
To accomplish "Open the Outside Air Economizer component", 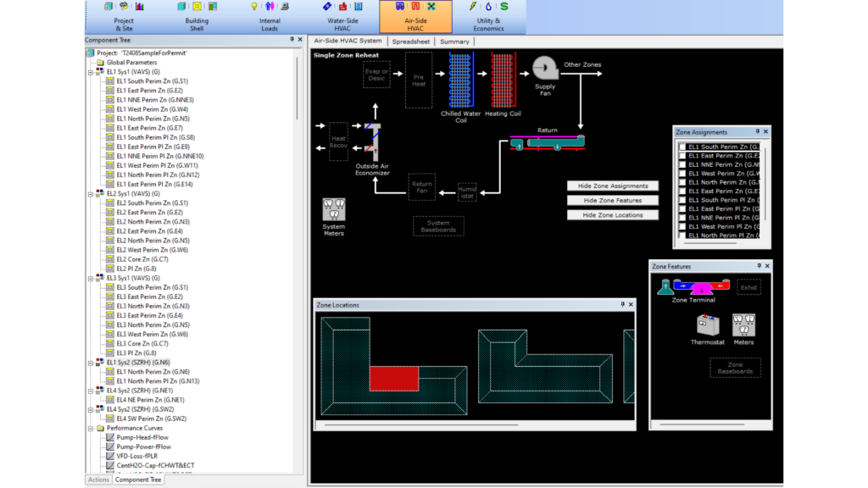I will click(x=373, y=145).
